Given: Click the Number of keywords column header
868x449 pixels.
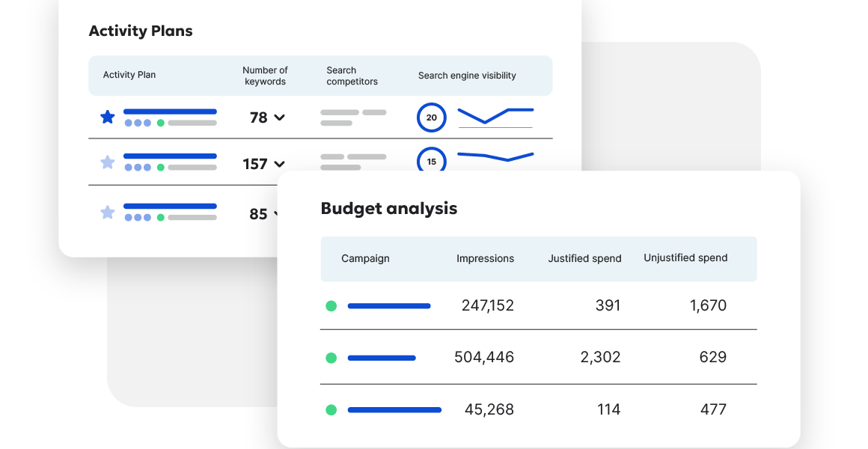Looking at the screenshot, I should (265, 76).
